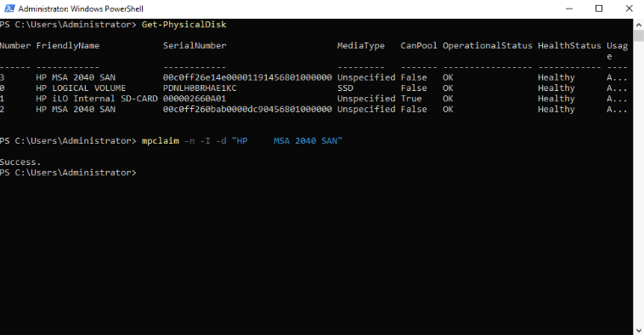Viewport: 644px width, 335px height.
Task: Click the CanPool True value
Action: click(411, 99)
